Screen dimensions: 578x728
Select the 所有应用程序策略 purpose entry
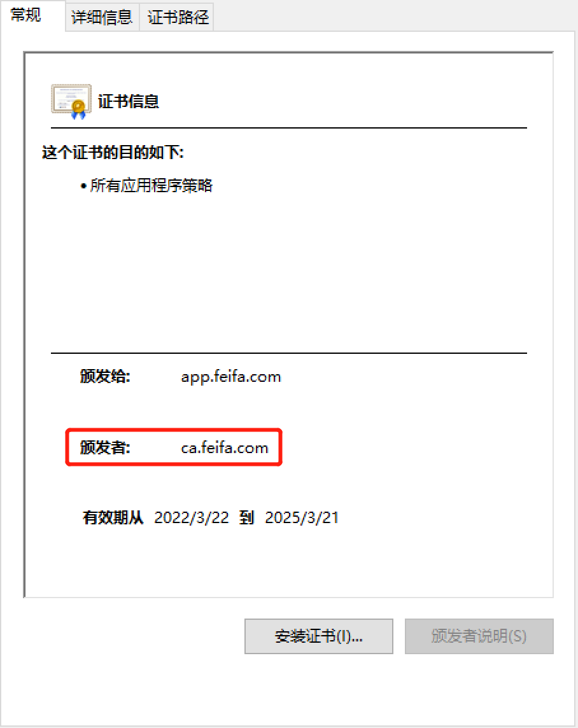point(152,185)
